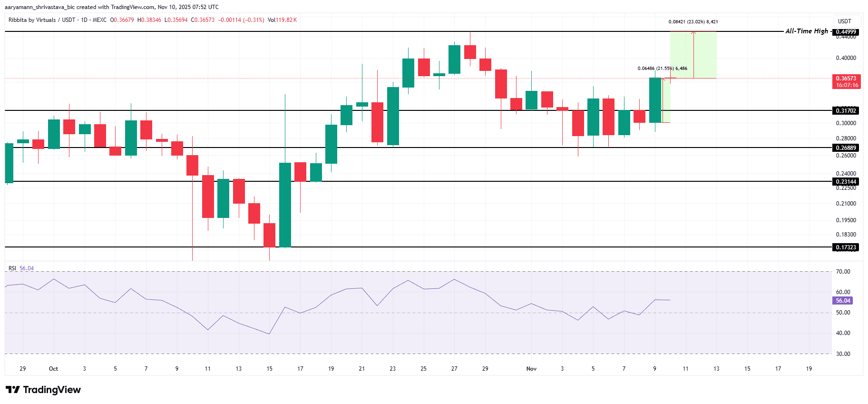The height and width of the screenshot is (404, 868).
Task: Click the 0.44999 price axis tag
Action: 846,32
